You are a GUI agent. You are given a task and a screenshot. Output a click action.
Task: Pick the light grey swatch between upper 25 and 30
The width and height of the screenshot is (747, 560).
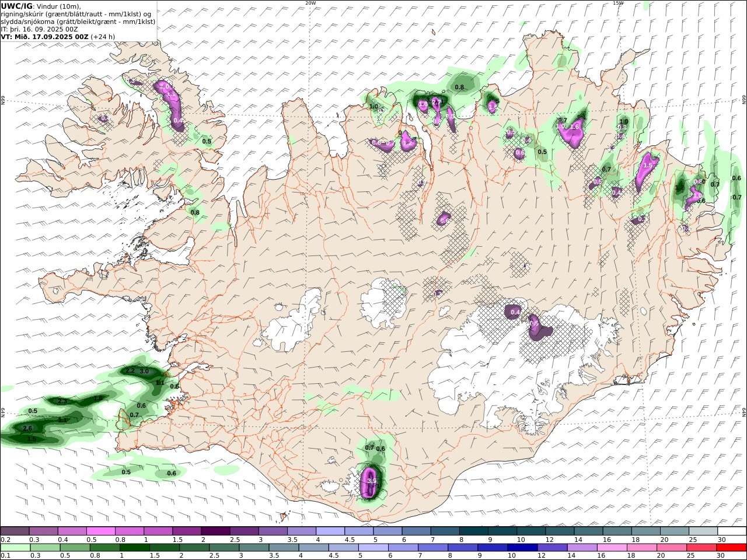click(704, 531)
